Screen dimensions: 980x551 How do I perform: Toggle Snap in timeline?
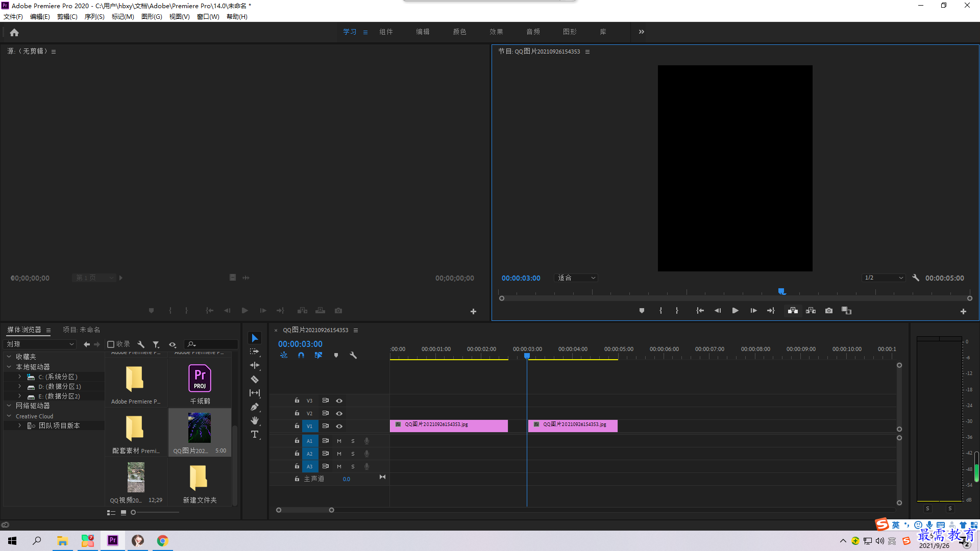click(301, 355)
